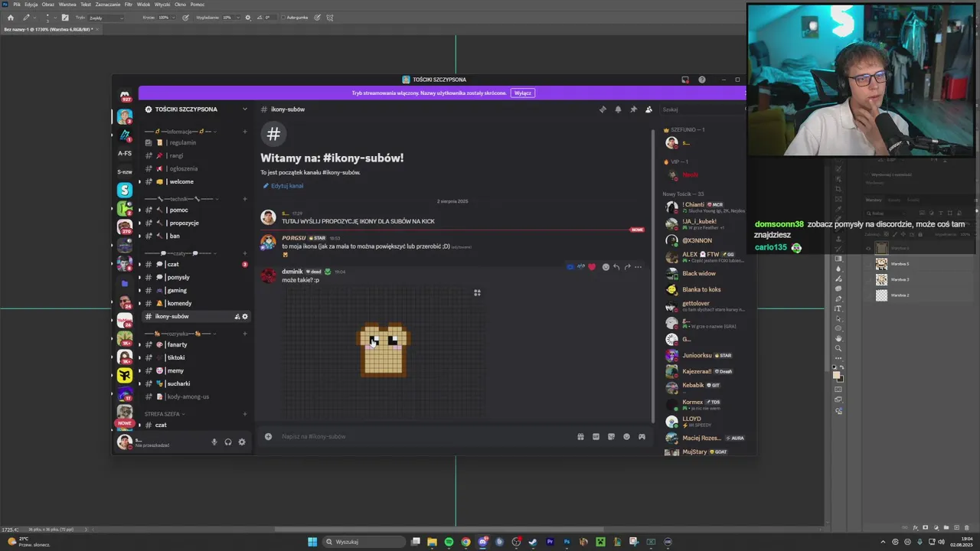Select the Hand tool in Photoshop toolbar
The image size is (980, 551).
point(838,338)
